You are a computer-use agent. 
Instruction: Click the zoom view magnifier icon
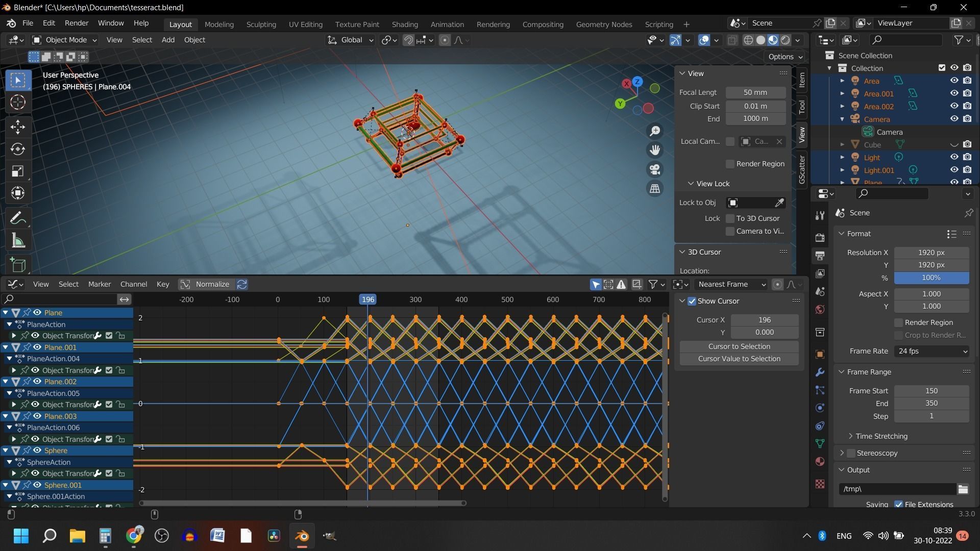click(655, 131)
